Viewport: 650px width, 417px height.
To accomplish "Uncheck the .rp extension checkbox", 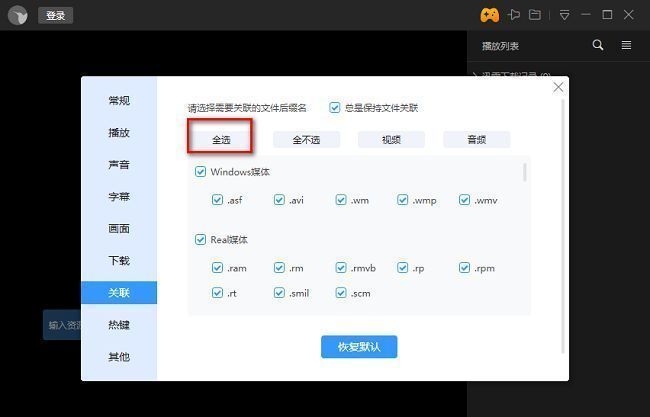I will (403, 268).
